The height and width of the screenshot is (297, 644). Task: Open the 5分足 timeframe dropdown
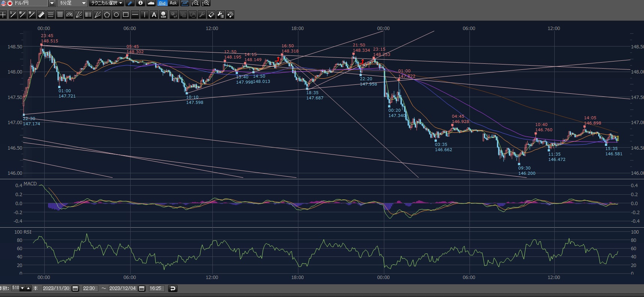tap(84, 3)
